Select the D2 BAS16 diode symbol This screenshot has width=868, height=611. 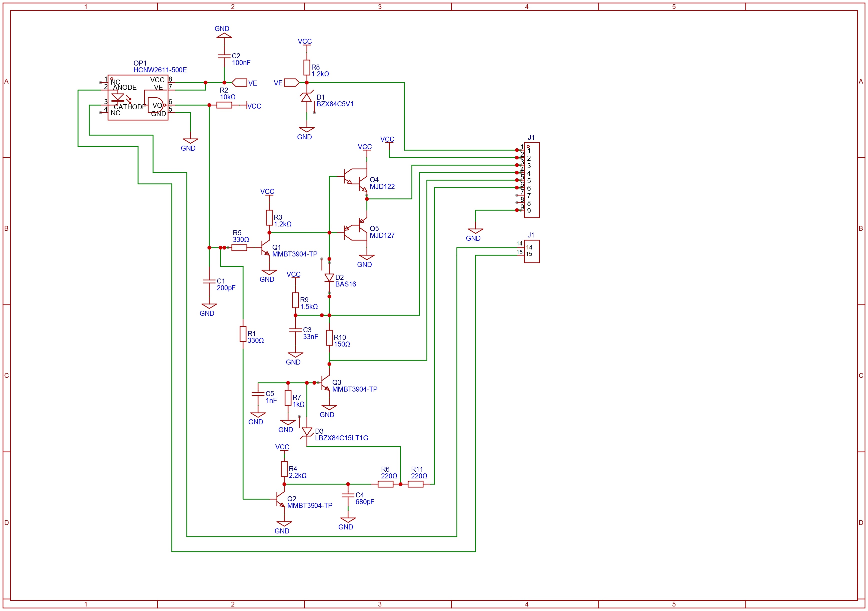[x=329, y=278]
